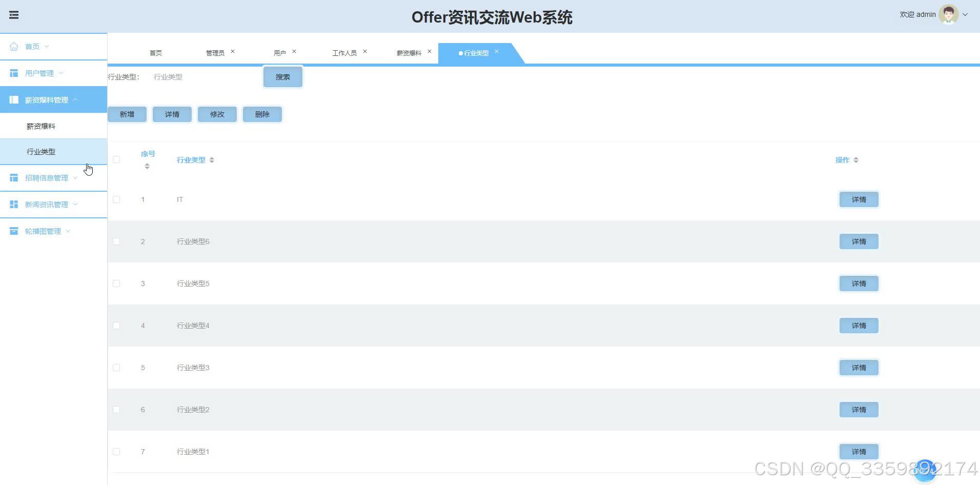Click the hamburger menu icon to collapse sidebar
This screenshot has height=485, width=980.
point(13,14)
